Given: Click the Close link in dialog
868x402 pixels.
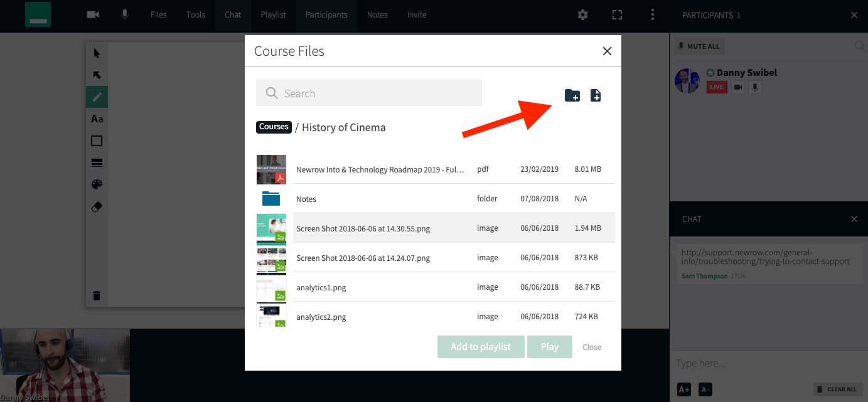Looking at the screenshot, I should pos(592,347).
